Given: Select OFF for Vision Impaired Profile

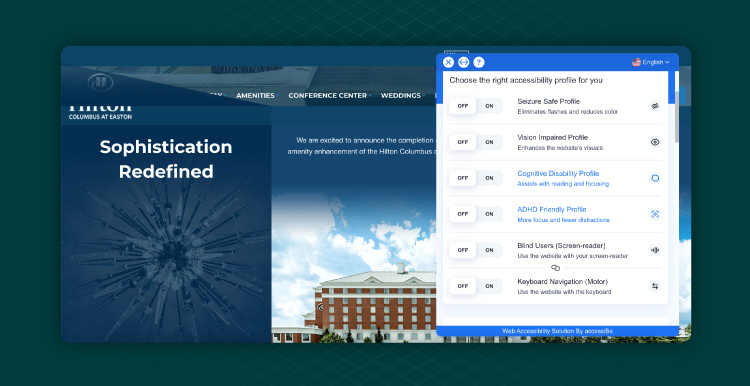Looking at the screenshot, I should [x=463, y=142].
